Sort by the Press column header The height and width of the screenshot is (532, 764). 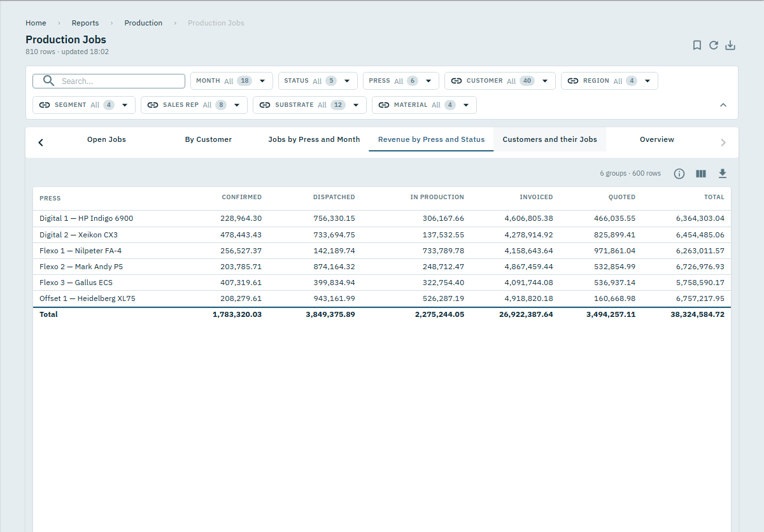[x=50, y=198]
